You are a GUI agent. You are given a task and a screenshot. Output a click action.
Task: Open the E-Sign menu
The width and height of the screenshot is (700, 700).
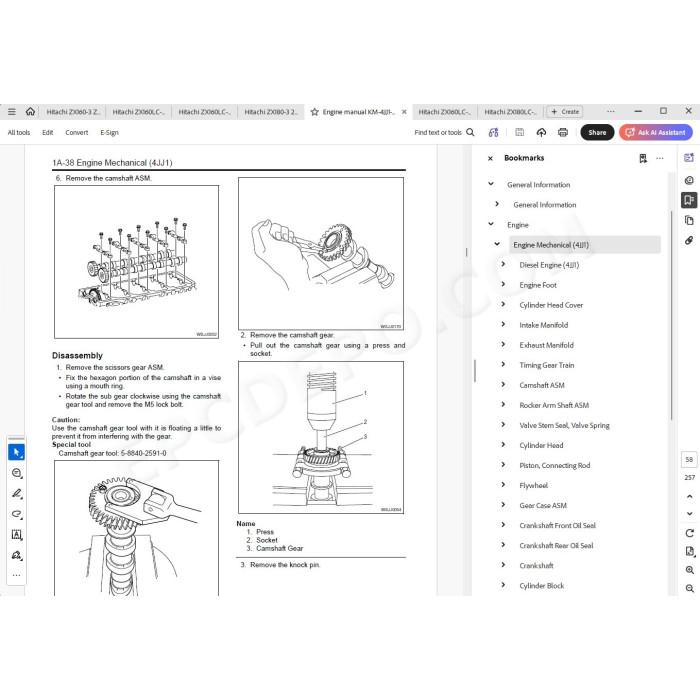109,133
